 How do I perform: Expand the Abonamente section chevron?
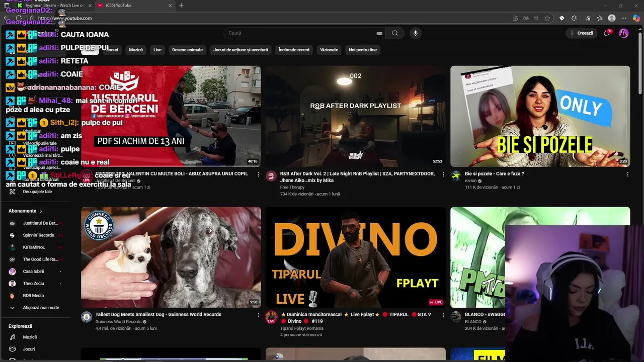pos(41,211)
